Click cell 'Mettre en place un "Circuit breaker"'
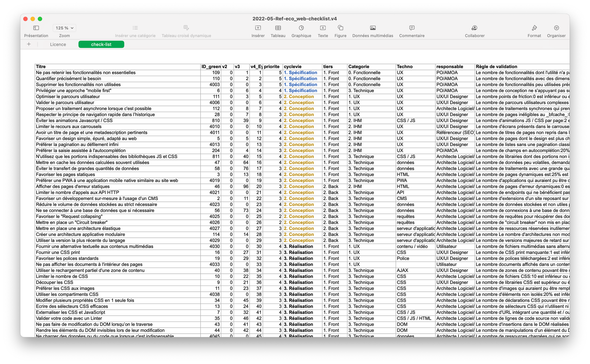The image size is (590, 364). coord(118,222)
